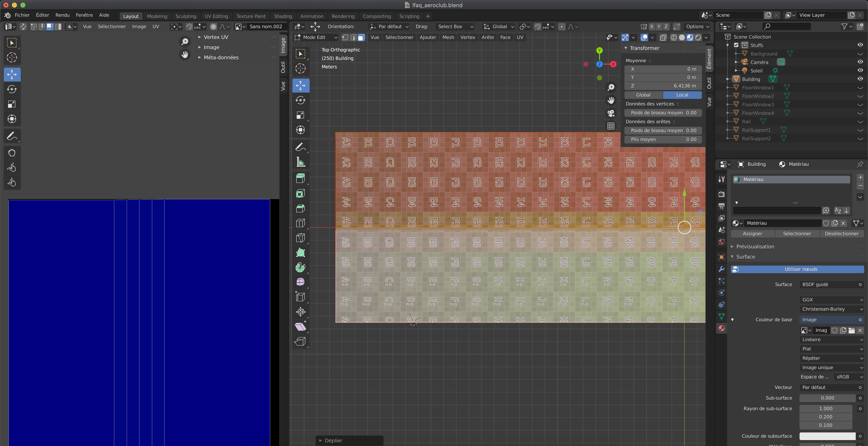868x446 pixels.
Task: Expand the Déplier operator panel
Action: pos(349,440)
